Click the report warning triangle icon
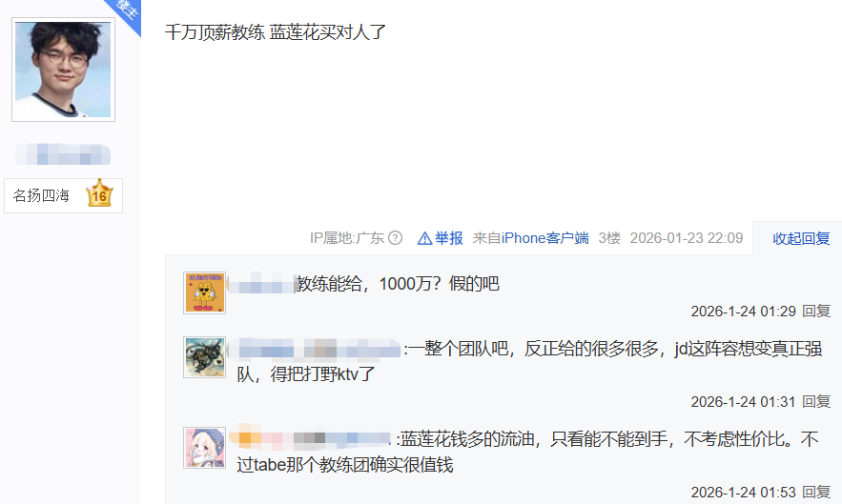This screenshot has height=504, width=842. 424,238
